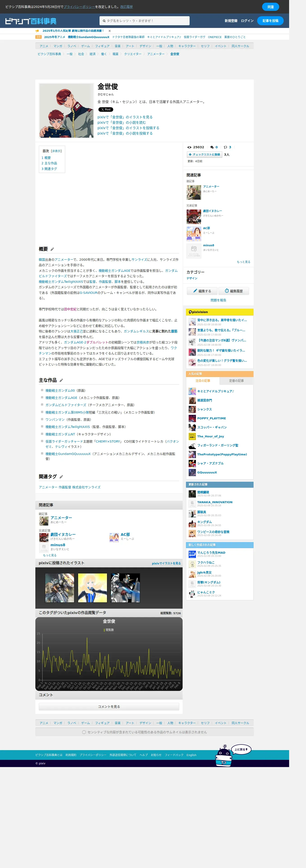Jump to 2 主な作品 in the table of contents
306x868 pixels.
tap(49, 163)
